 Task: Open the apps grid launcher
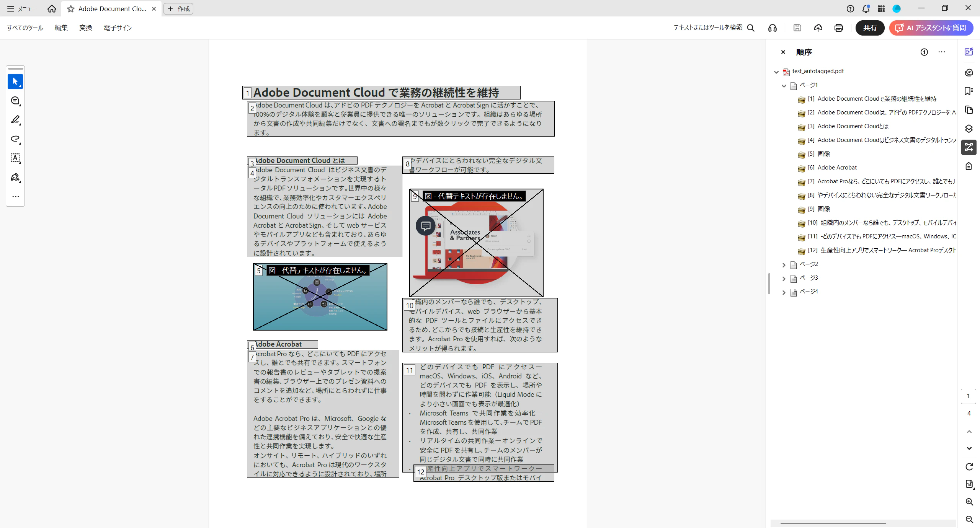881,8
